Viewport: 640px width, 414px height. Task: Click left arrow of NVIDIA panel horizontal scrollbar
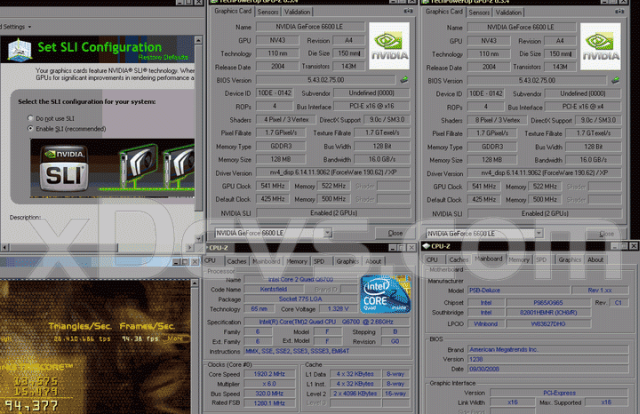pyautogui.click(x=4, y=247)
